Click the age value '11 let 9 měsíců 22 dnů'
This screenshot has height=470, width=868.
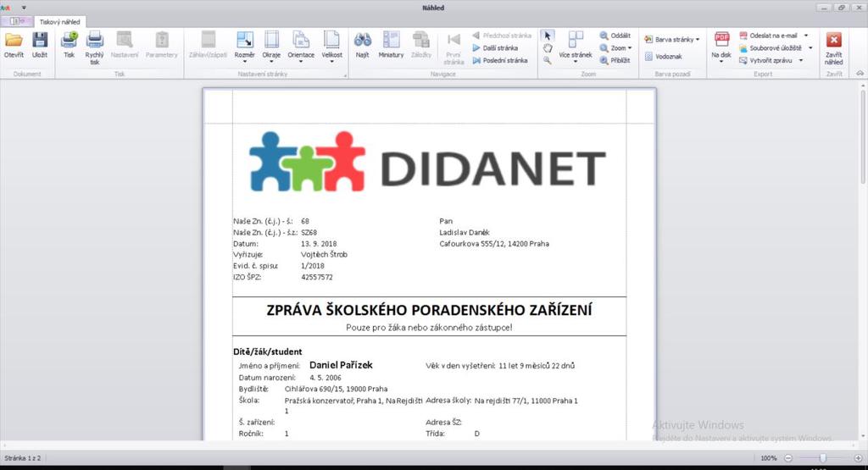tap(537, 366)
